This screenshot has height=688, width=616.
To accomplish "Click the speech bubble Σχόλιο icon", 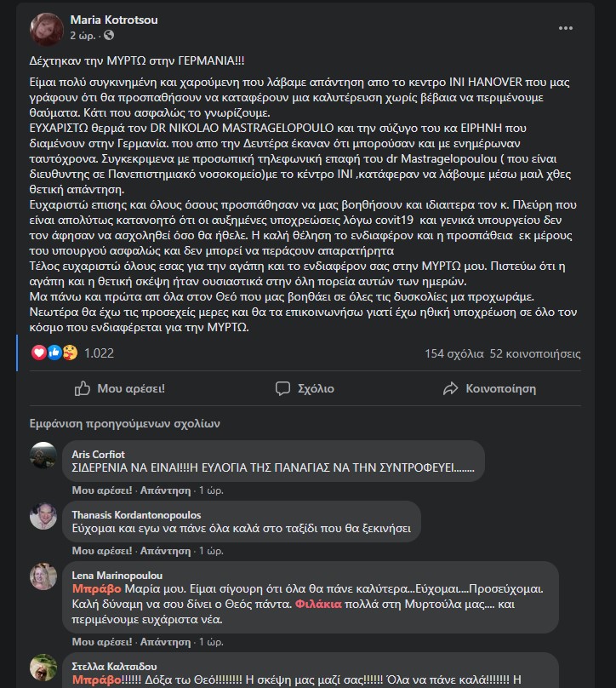I will point(282,388).
